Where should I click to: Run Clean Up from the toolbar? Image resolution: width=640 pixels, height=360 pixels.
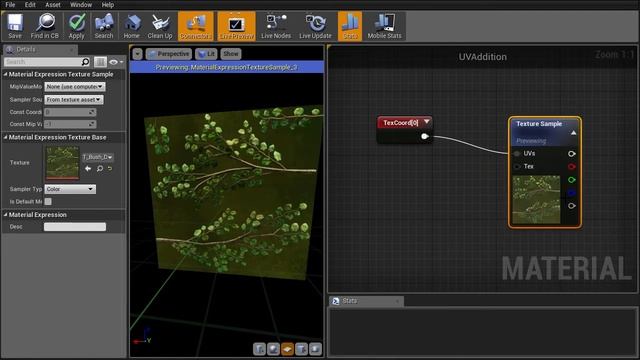coord(160,26)
